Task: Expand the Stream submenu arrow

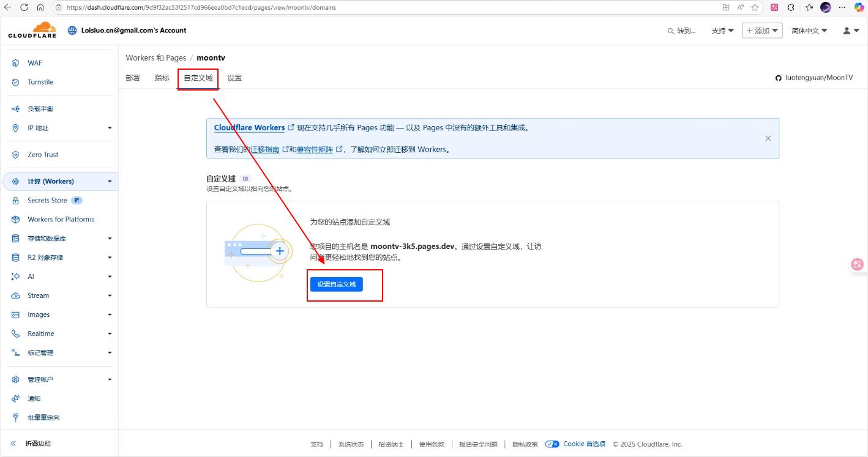Action: (110, 295)
